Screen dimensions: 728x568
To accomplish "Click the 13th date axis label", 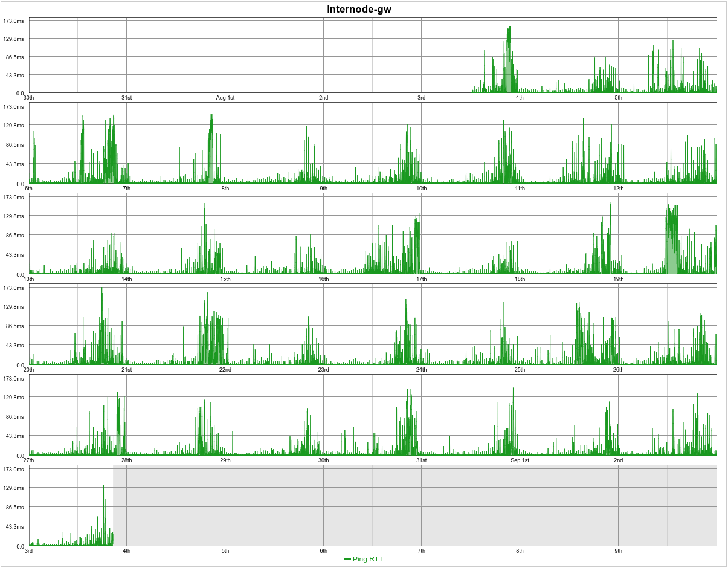I will (x=28, y=279).
